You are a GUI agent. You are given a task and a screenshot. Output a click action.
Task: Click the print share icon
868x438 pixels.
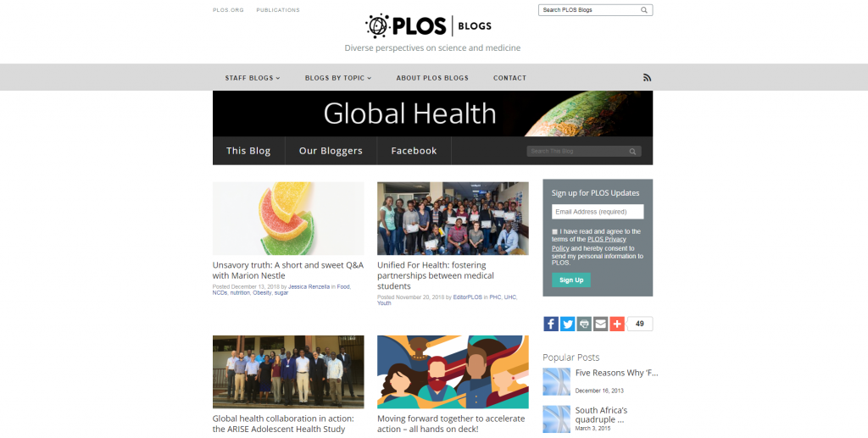(584, 324)
